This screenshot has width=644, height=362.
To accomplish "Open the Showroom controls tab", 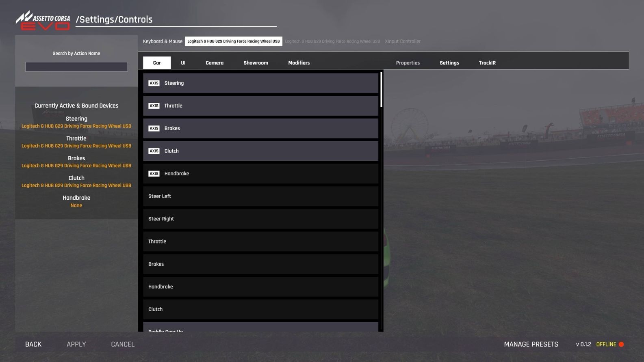I will click(x=256, y=63).
